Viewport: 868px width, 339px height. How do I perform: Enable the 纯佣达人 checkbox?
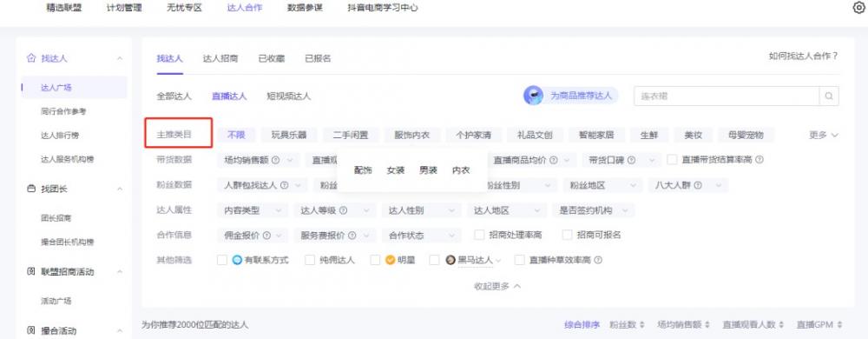[310, 260]
